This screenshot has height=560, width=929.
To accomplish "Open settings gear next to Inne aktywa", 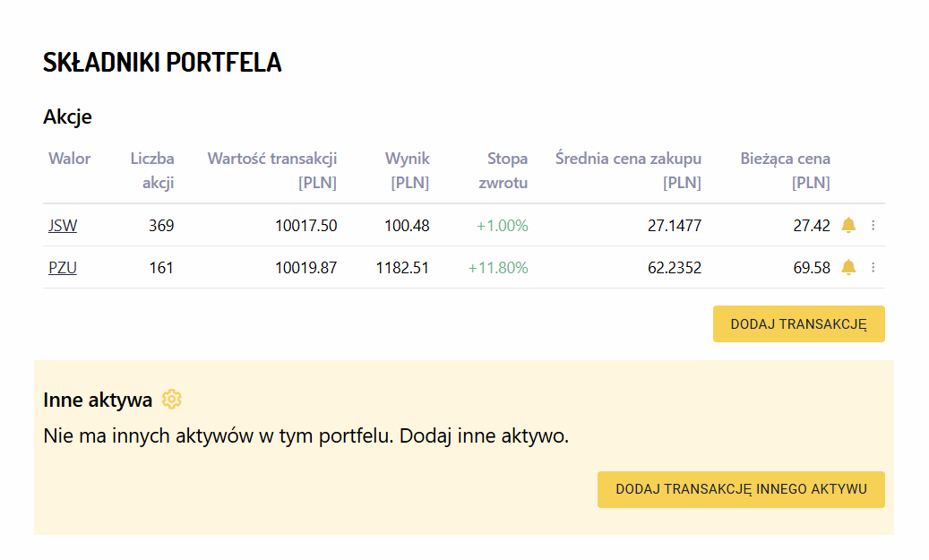I will 172,400.
